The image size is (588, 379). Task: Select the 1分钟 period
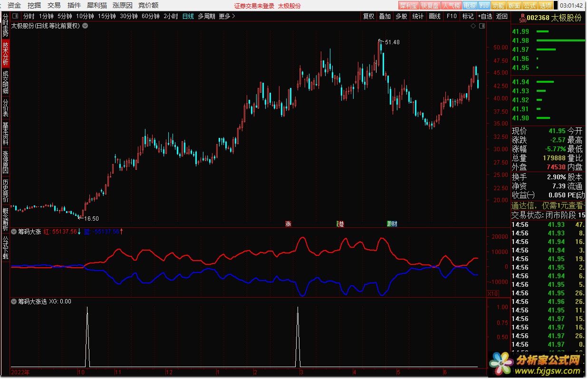(x=46, y=16)
